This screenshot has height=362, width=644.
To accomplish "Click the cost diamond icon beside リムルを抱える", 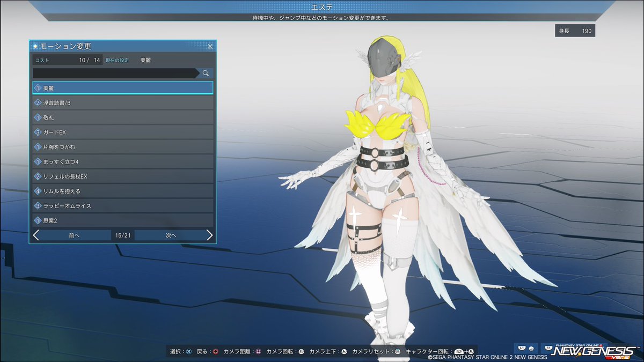I will (38, 191).
